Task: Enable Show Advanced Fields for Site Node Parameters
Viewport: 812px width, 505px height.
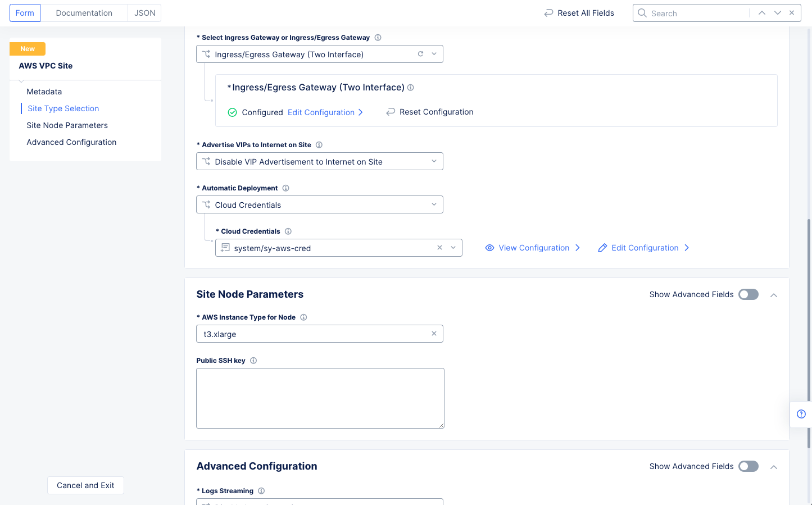Action: (748, 294)
